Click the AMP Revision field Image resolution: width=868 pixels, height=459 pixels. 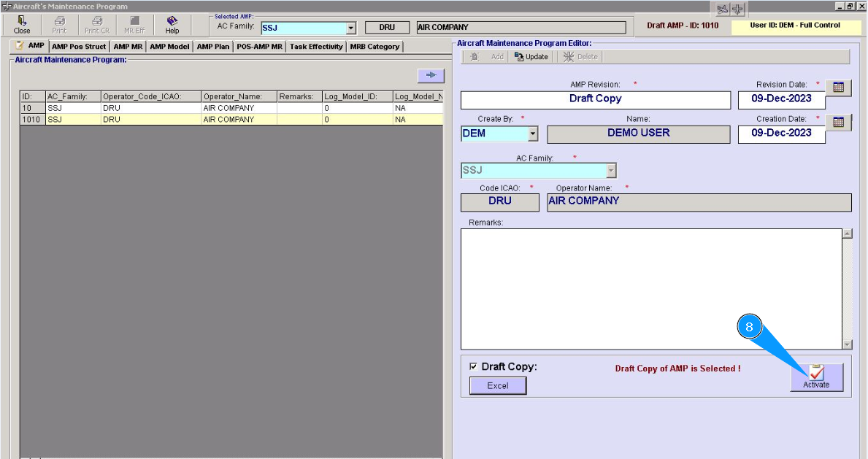596,100
